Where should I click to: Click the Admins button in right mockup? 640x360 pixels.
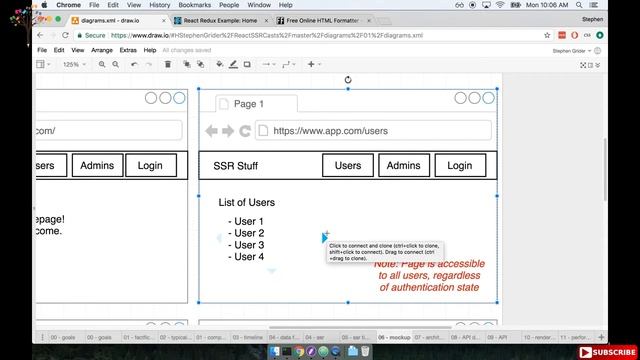tap(404, 165)
